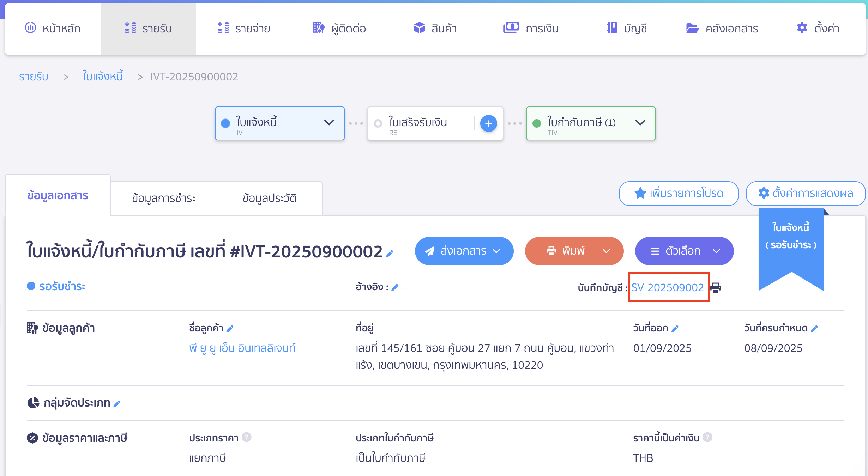868x476 pixels.
Task: Open the บัญชี accounting menu
Action: [627, 28]
